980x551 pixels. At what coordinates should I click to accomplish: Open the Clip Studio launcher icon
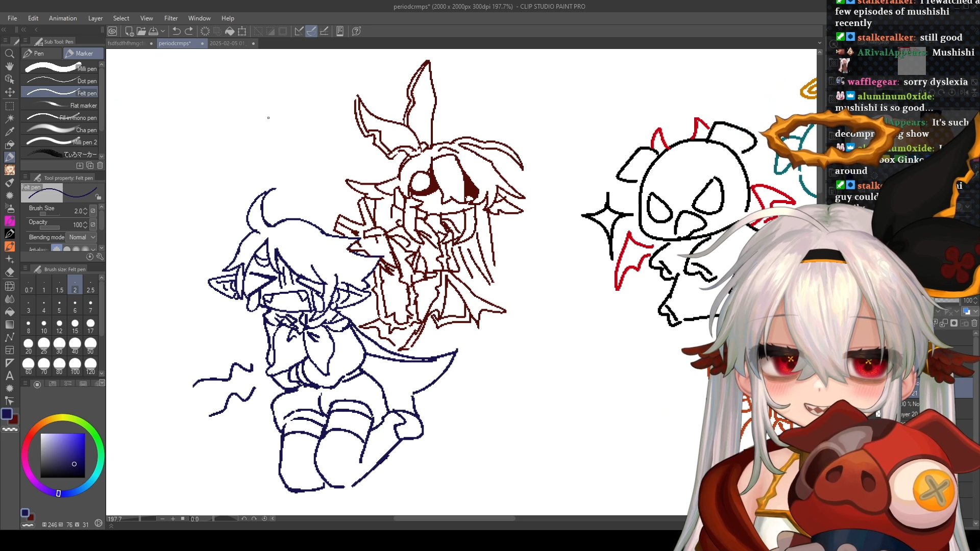(x=112, y=31)
